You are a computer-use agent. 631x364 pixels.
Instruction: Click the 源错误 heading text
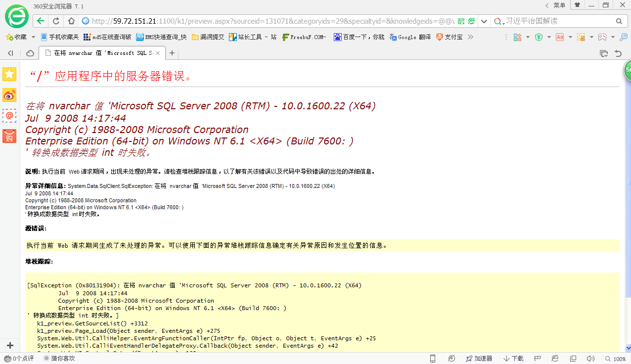tap(36, 228)
